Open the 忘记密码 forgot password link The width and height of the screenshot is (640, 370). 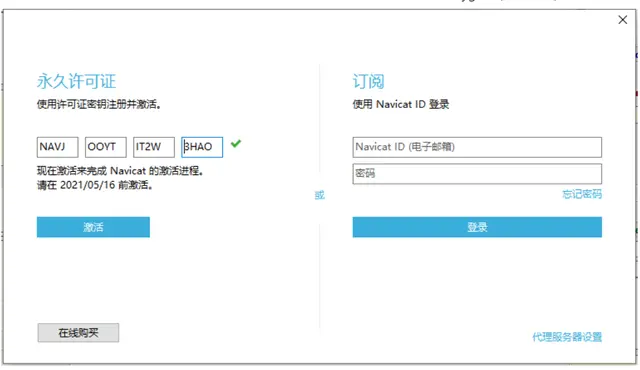[582, 194]
